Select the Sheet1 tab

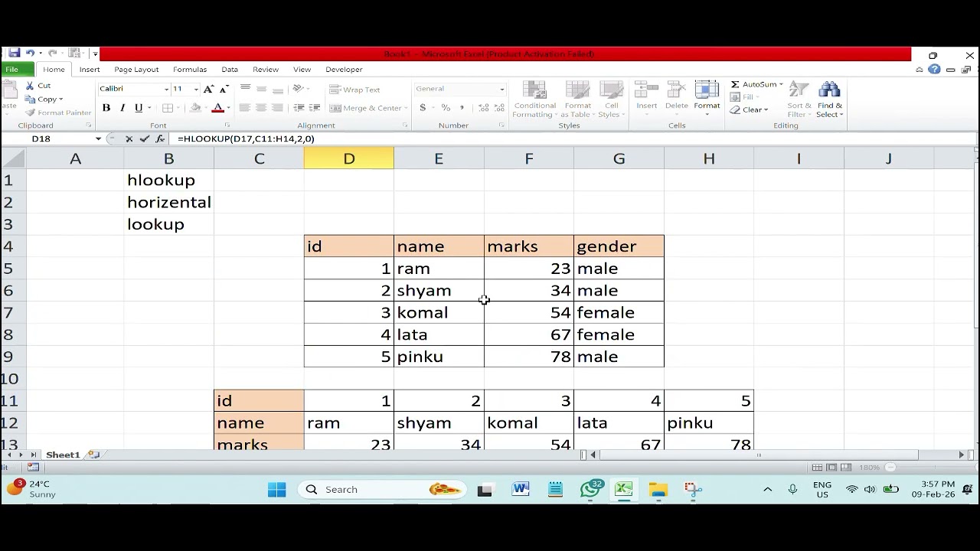point(63,455)
